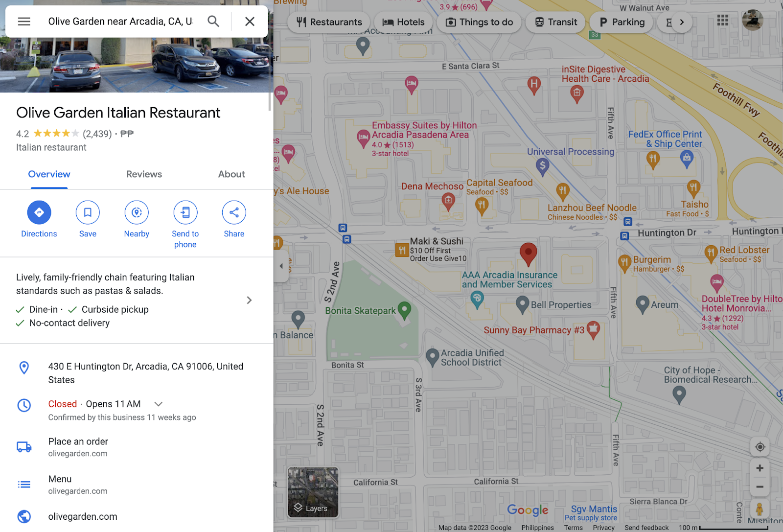This screenshot has height=532, width=783.
Task: Open the About tab
Action: point(231,174)
